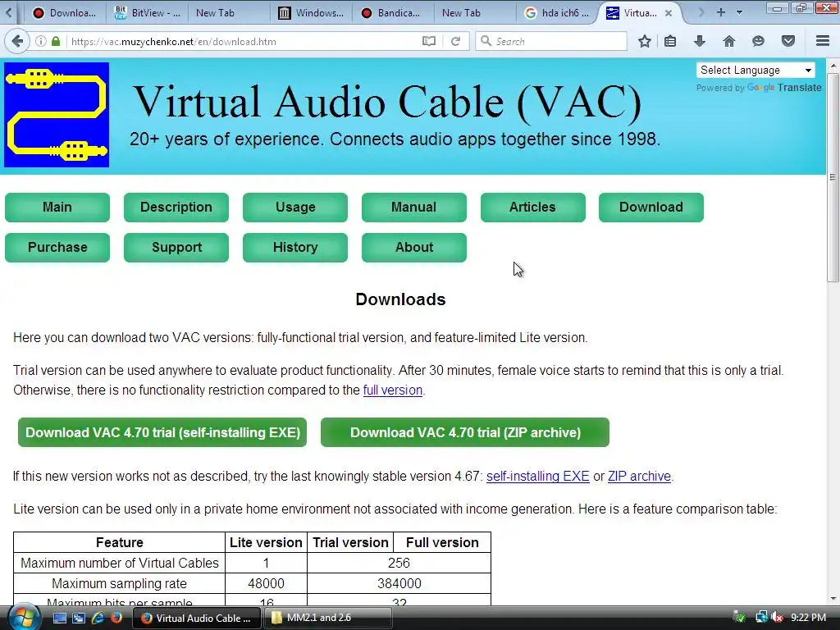Click scrollbar down arrow
The width and height of the screenshot is (840, 630).
coord(833,599)
